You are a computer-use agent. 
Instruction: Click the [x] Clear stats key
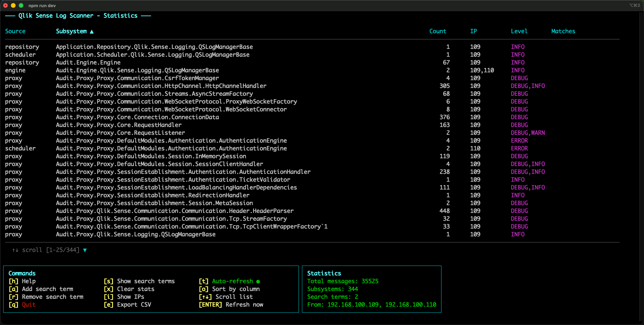(109, 289)
